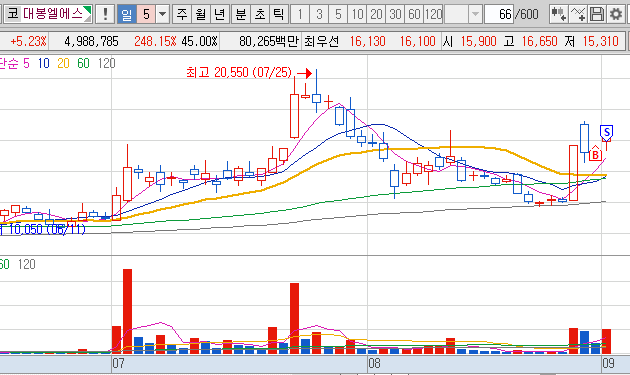Select the 일 daily period toggle
This screenshot has width=630, height=375.
[127, 14]
